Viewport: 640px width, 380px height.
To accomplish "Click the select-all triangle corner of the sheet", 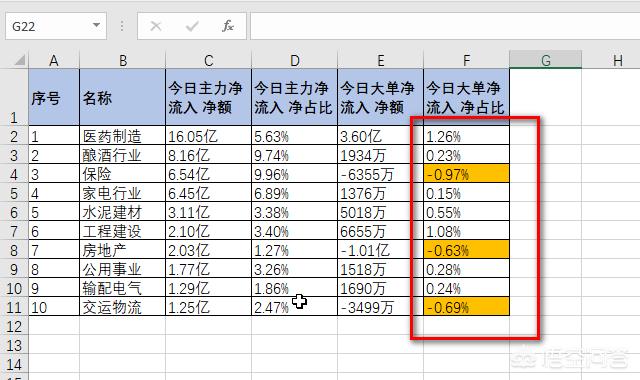I will tap(20, 60).
